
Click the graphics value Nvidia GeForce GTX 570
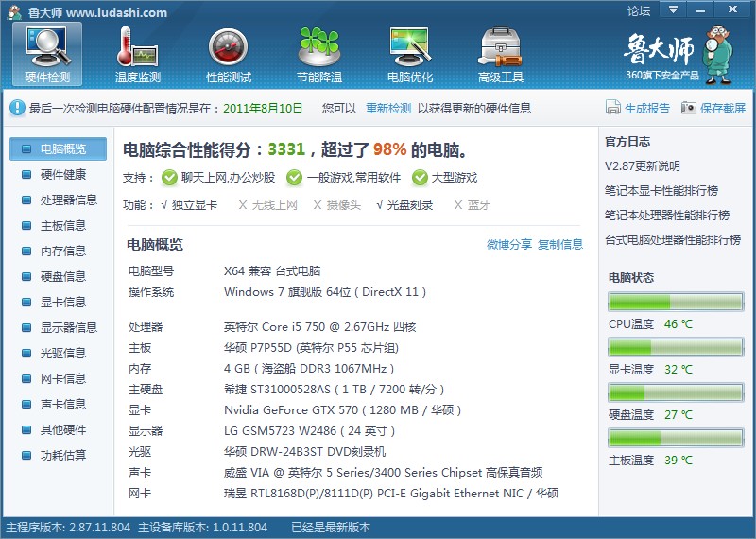pyautogui.click(x=342, y=410)
